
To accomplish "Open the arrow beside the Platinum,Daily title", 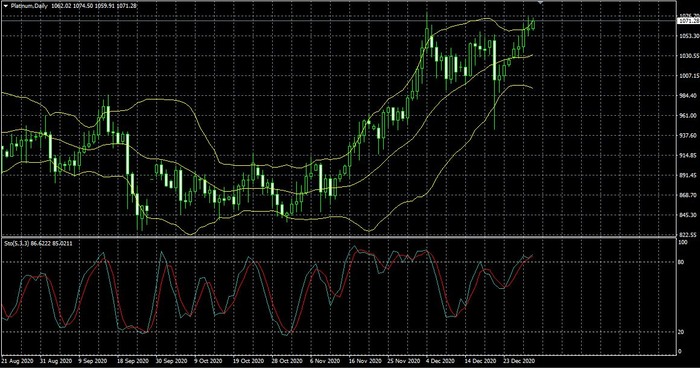I will [x=5, y=6].
